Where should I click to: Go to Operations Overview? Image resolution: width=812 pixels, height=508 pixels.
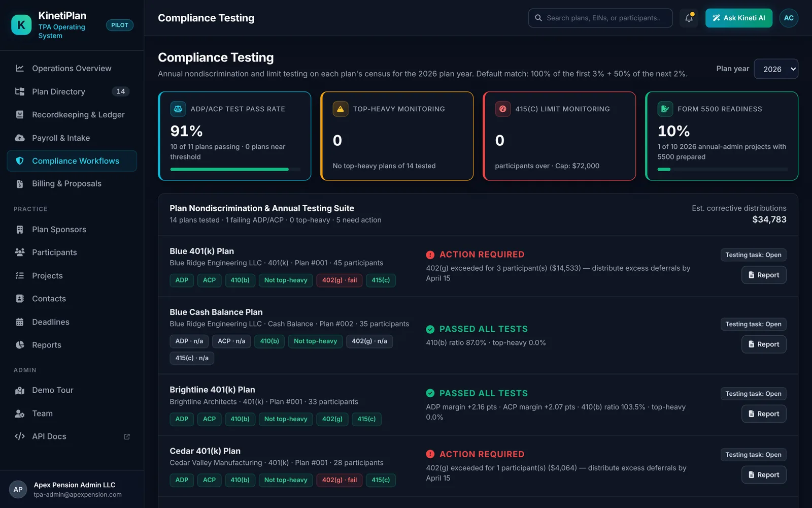[72, 68]
